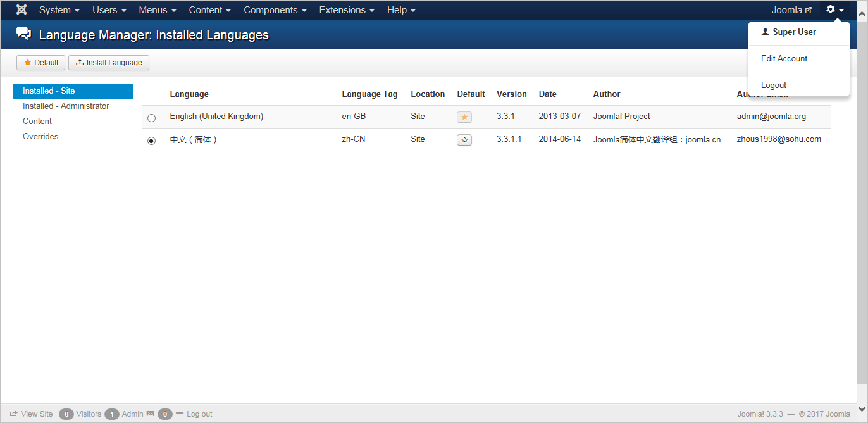
Task: Click the Version column header
Action: point(512,94)
